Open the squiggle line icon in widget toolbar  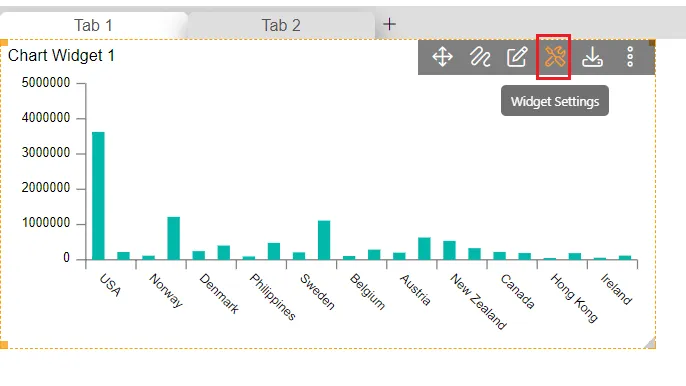pyautogui.click(x=480, y=57)
